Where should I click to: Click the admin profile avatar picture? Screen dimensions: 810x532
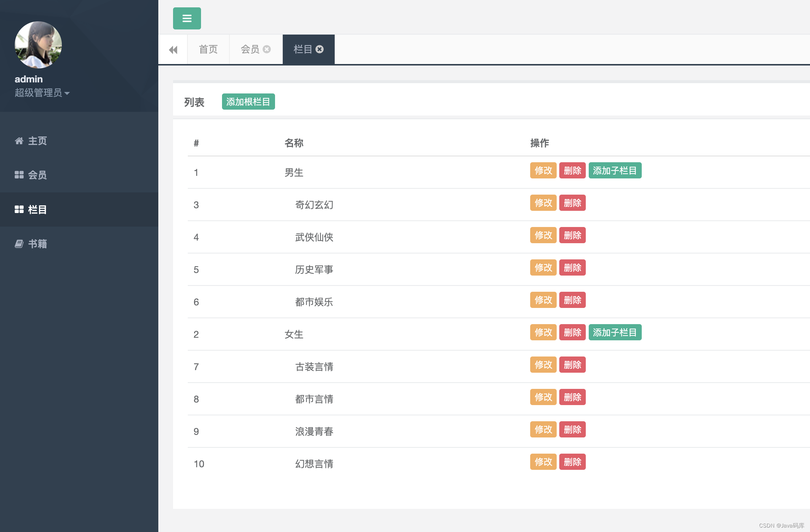[38, 45]
